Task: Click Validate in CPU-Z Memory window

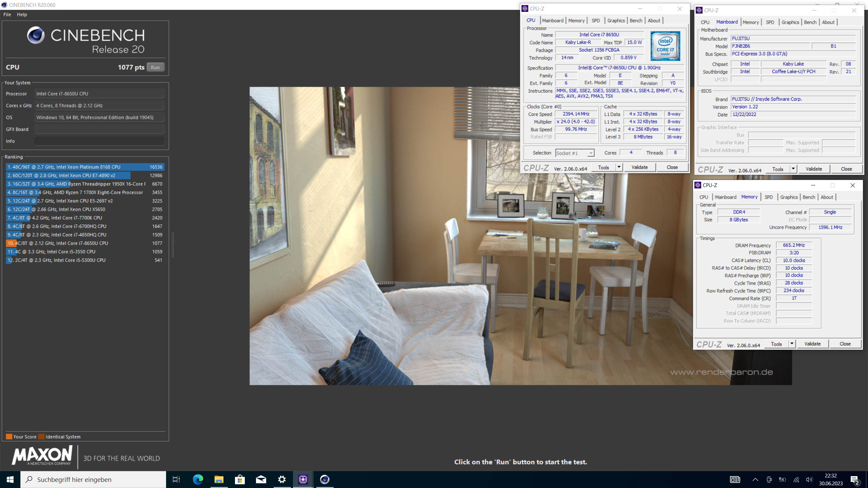Action: click(x=812, y=344)
